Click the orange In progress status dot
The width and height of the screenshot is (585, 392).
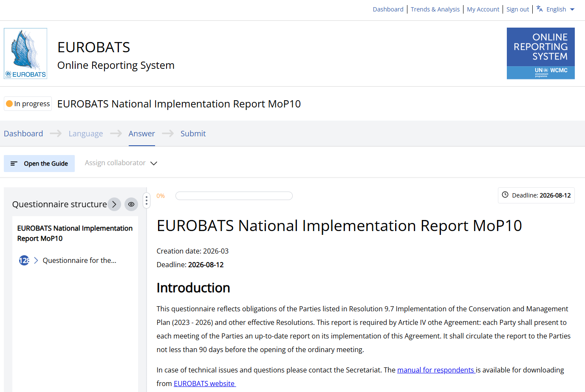(x=9, y=104)
